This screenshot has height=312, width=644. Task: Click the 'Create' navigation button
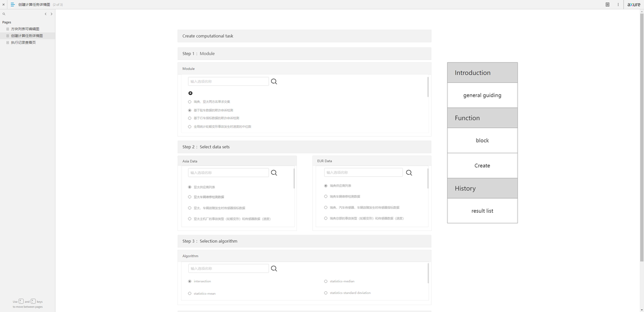(482, 165)
